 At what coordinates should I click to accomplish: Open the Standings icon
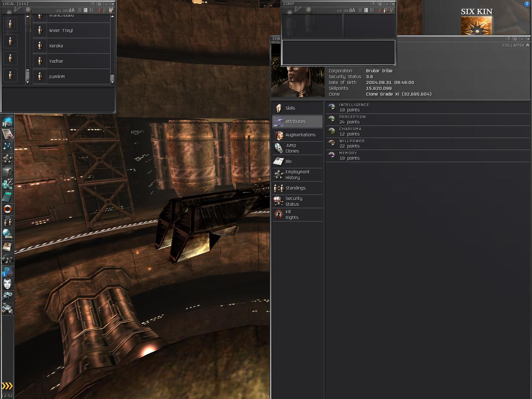click(x=278, y=188)
